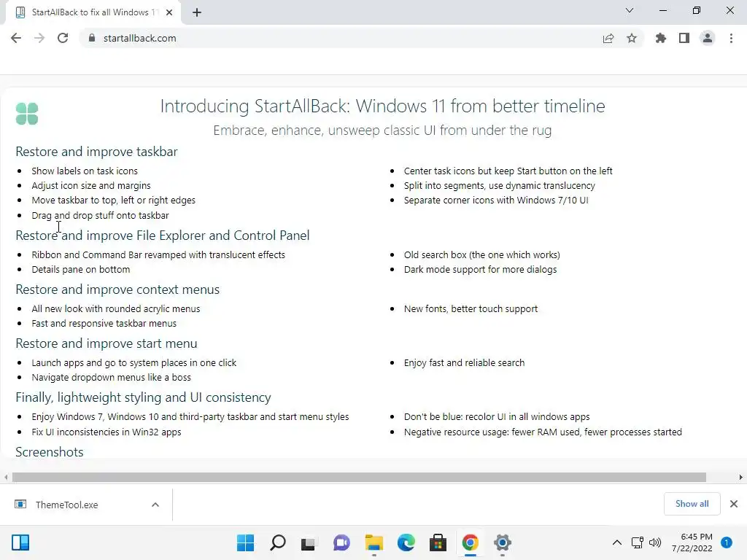Image resolution: width=747 pixels, height=560 pixels.
Task: Click 'Drag and drop stuff onto taskbar'
Action: point(100,216)
